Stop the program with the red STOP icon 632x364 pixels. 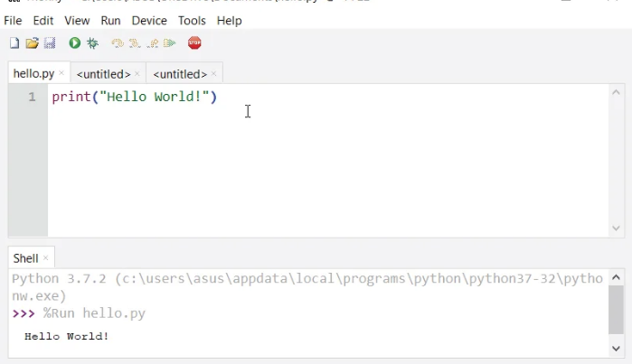194,42
